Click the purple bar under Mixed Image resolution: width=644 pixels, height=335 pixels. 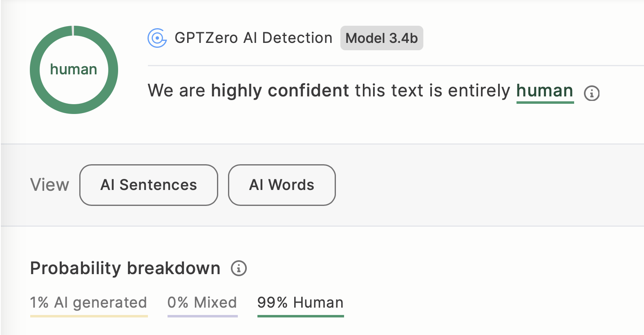pyautogui.click(x=203, y=316)
